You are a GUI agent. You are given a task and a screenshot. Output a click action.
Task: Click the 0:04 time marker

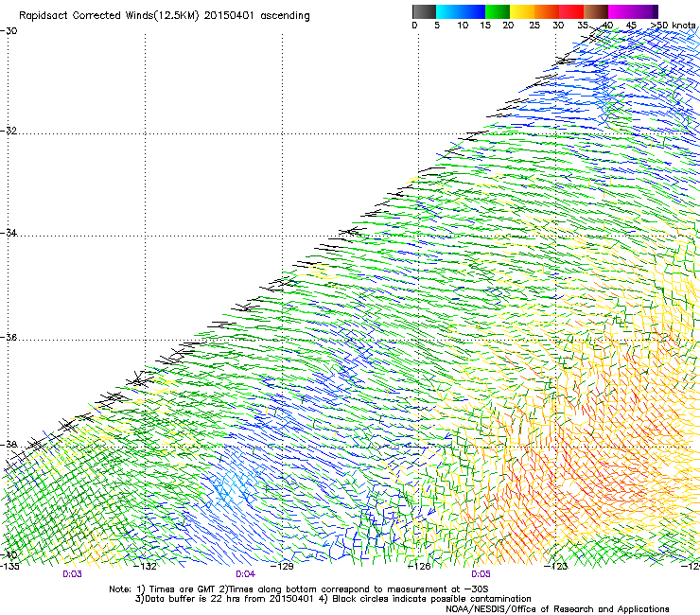click(246, 574)
